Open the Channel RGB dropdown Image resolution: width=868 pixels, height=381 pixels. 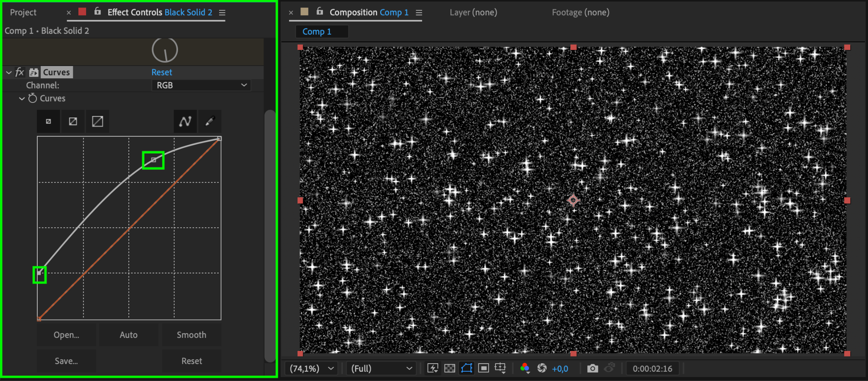pyautogui.click(x=201, y=85)
